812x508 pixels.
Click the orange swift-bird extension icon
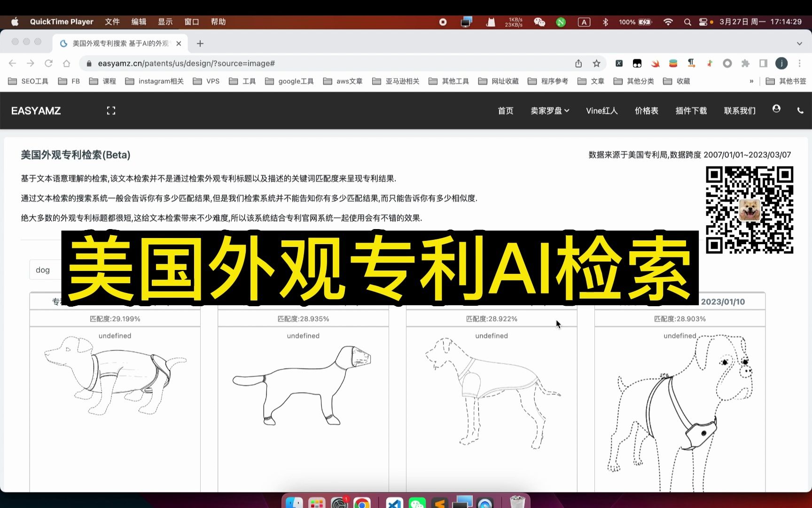655,63
